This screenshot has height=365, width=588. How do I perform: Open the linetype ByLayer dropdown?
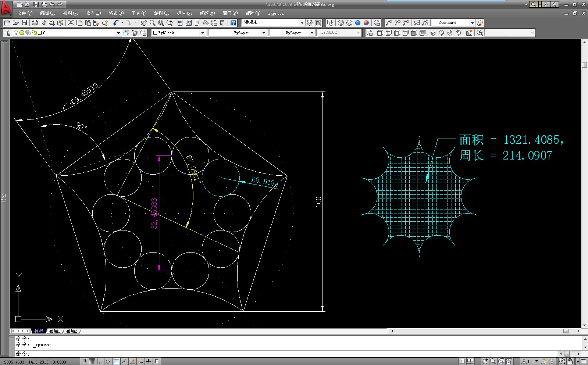click(264, 33)
